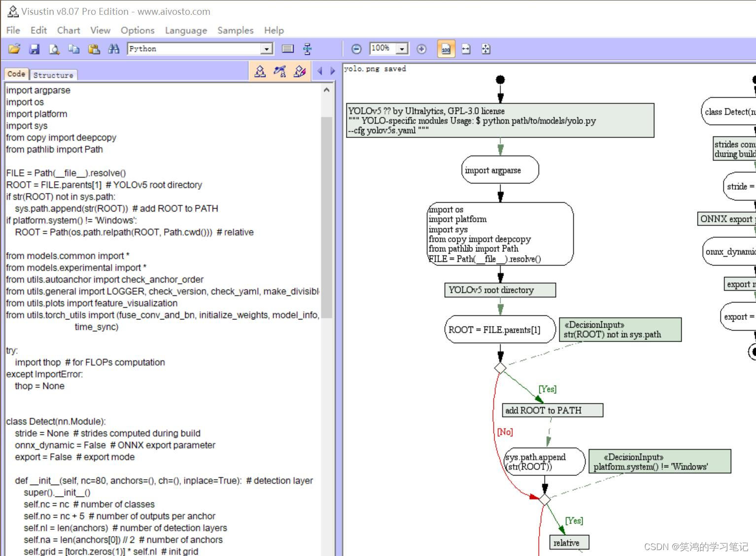Open the zoom percentage dropdown
The height and width of the screenshot is (556, 756).
(x=403, y=48)
